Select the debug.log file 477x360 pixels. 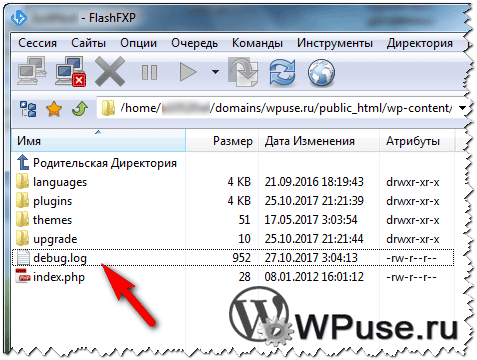click(60, 258)
